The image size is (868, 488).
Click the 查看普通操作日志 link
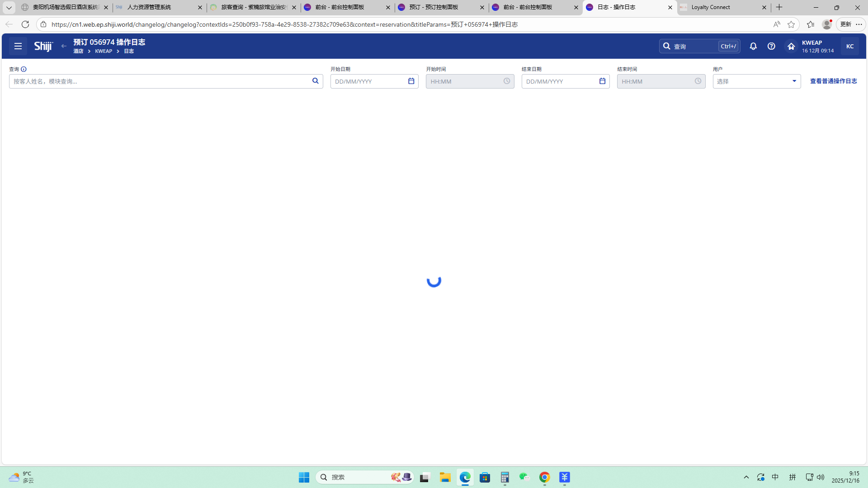(x=833, y=81)
